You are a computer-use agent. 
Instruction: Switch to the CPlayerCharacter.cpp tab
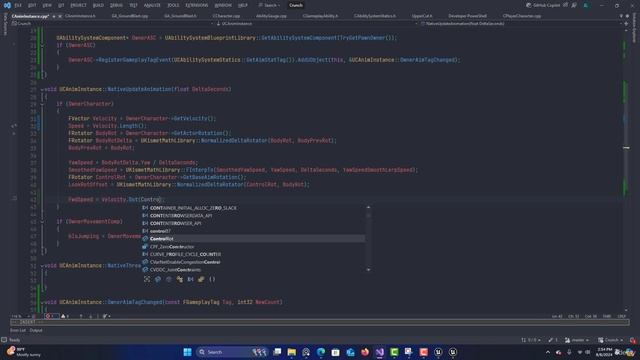pyautogui.click(x=522, y=16)
